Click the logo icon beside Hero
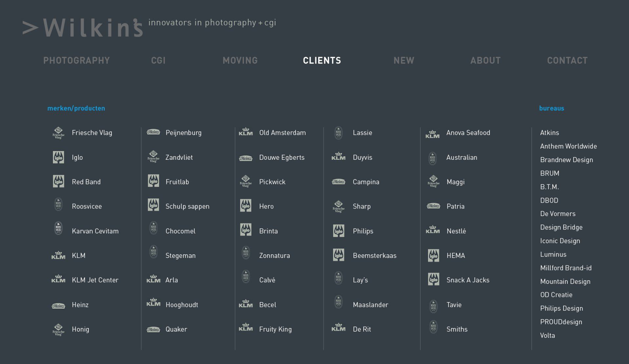This screenshot has width=629, height=364. pos(246,206)
